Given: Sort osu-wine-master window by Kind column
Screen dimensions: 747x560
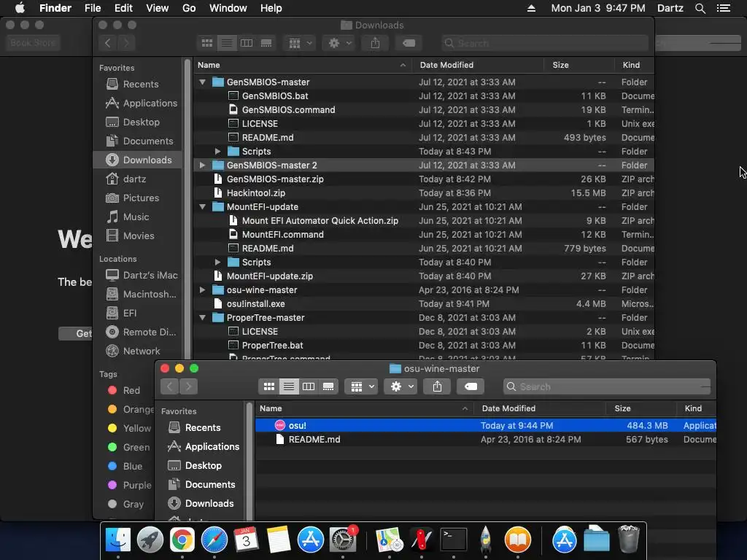Looking at the screenshot, I should click(696, 408).
